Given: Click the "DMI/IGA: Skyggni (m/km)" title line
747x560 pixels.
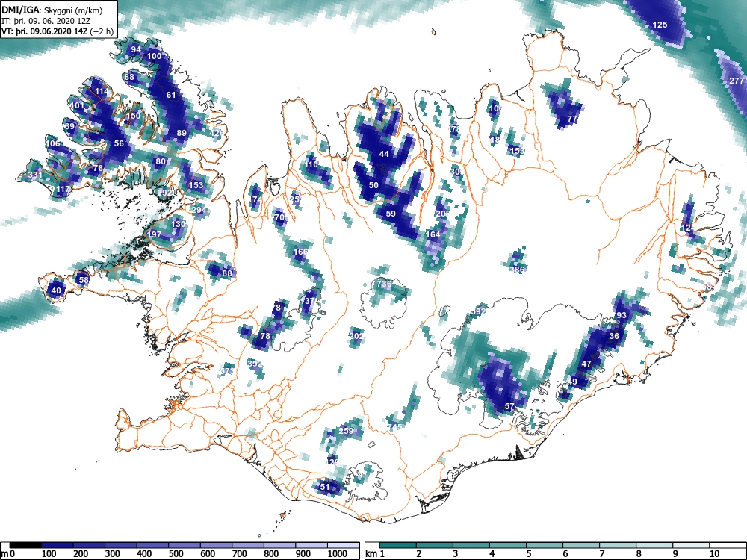Looking at the screenshot, I should coord(52,10).
